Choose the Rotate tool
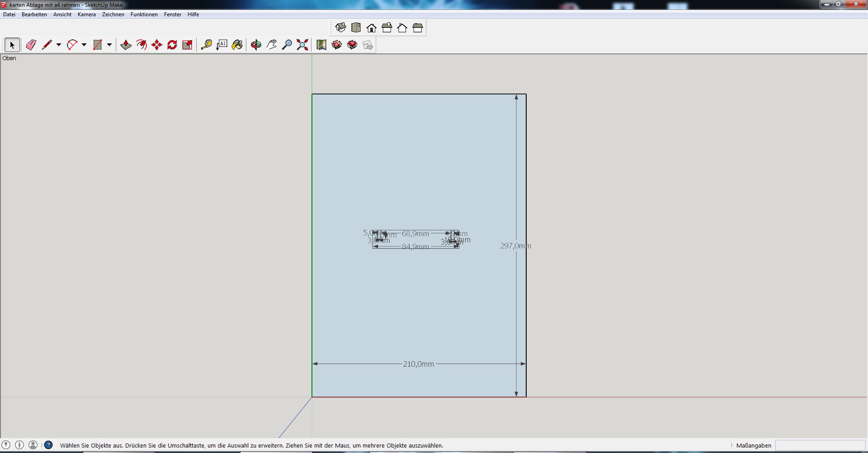This screenshot has width=868, height=453. (x=172, y=45)
